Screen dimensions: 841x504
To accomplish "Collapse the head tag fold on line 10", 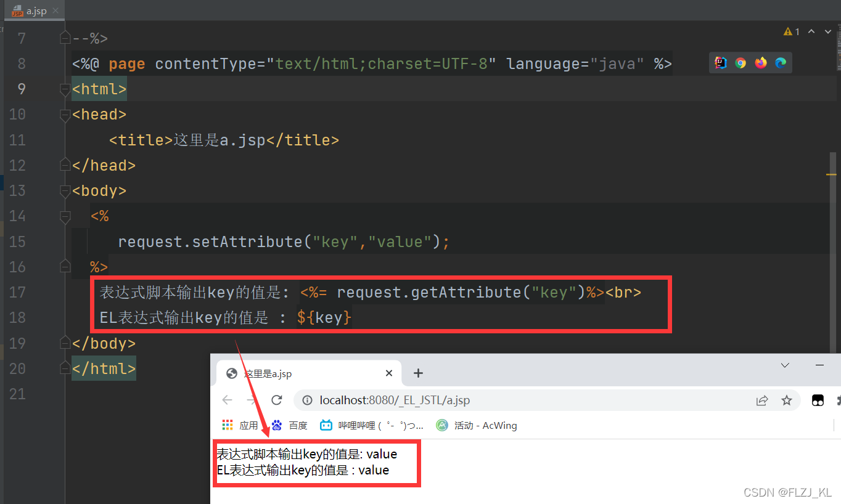I will click(65, 115).
